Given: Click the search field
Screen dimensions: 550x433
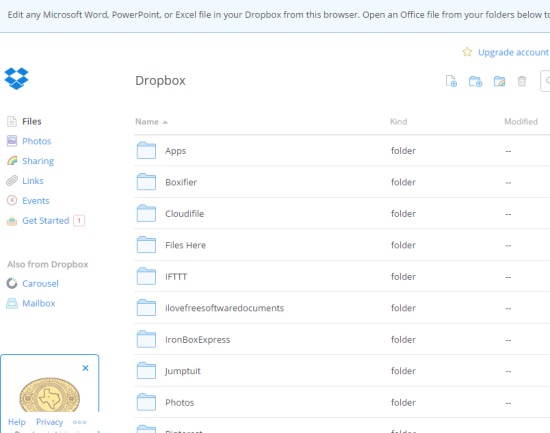Looking at the screenshot, I should pos(545,81).
